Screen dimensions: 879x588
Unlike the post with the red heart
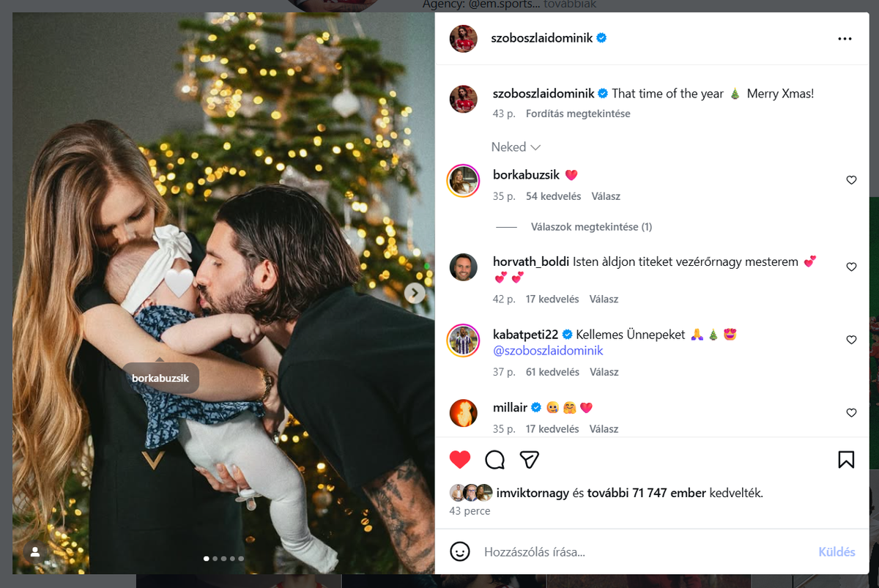[460, 459]
